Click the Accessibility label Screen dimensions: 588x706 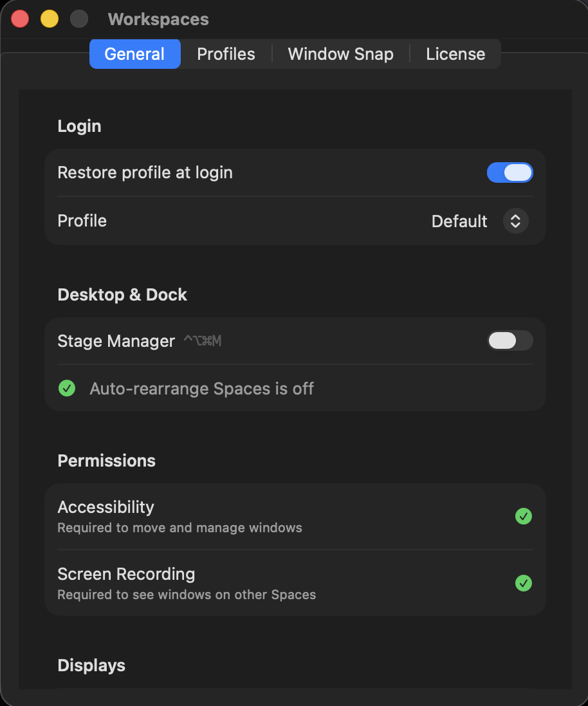coord(106,507)
